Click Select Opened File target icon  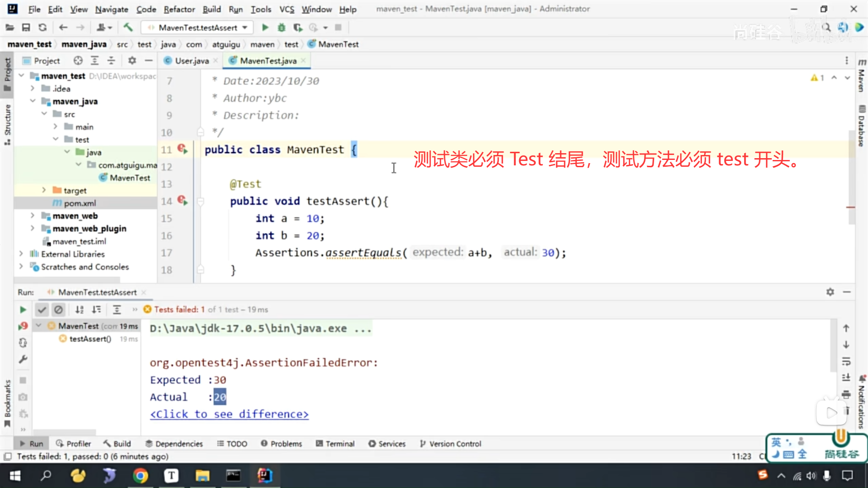click(x=78, y=61)
